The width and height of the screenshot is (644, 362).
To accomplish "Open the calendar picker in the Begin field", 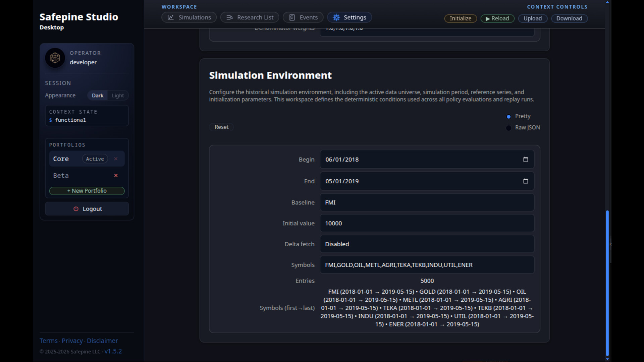I will 526,160.
